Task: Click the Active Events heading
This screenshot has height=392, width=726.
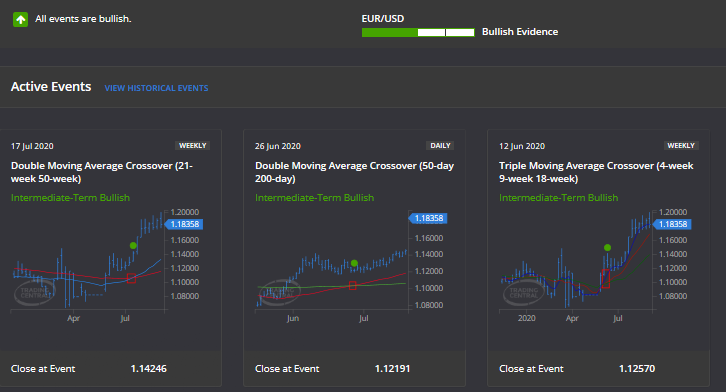Action: tap(51, 87)
